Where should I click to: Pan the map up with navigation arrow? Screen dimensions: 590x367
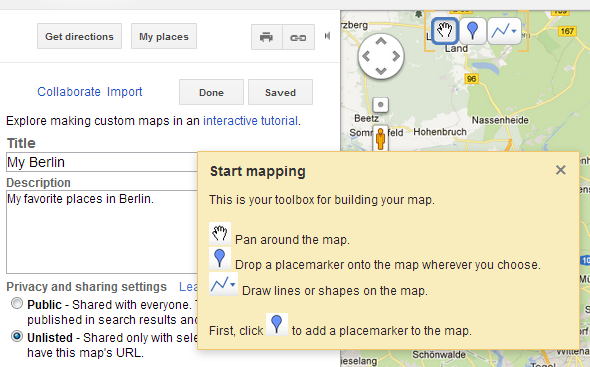[381, 41]
